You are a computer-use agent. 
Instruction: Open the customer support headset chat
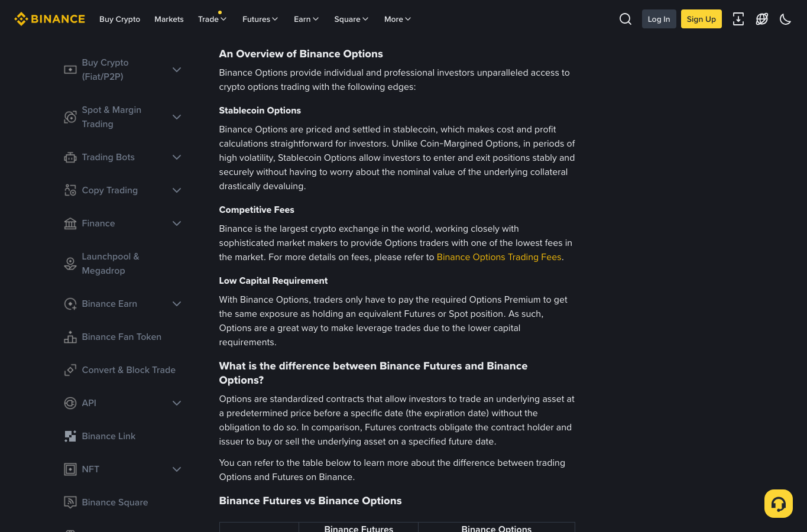pos(779,504)
